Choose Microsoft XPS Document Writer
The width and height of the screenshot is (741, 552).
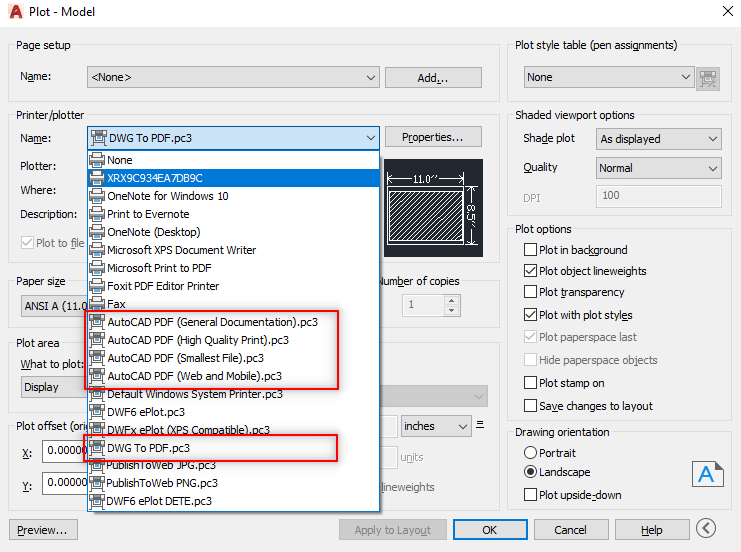coord(233,250)
